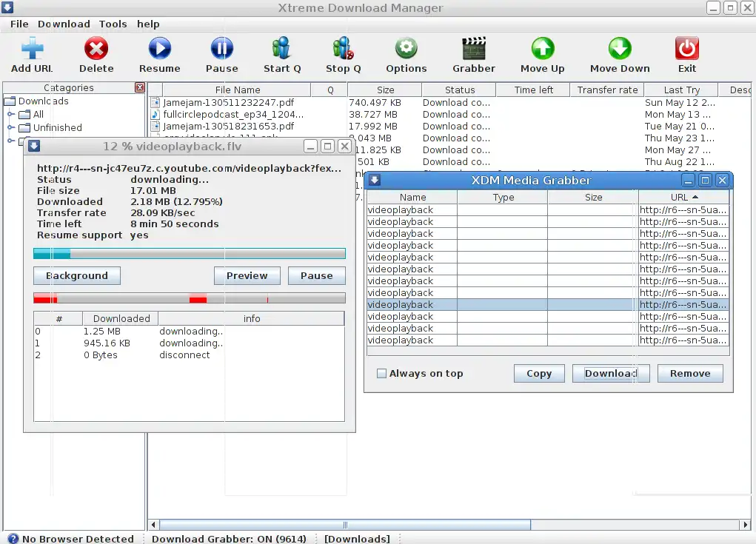Click the main list horizontal scrollbar thumb
The image size is (756, 544).
click(x=345, y=525)
